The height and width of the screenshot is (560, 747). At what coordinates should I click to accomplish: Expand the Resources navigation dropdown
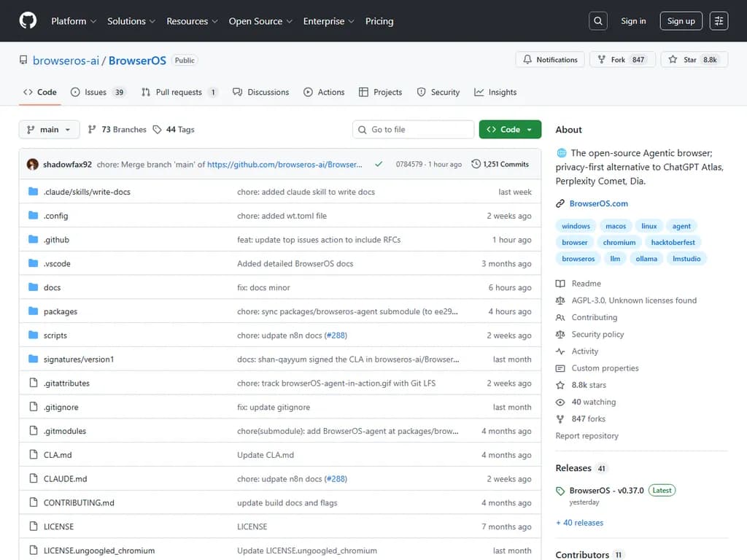(191, 21)
